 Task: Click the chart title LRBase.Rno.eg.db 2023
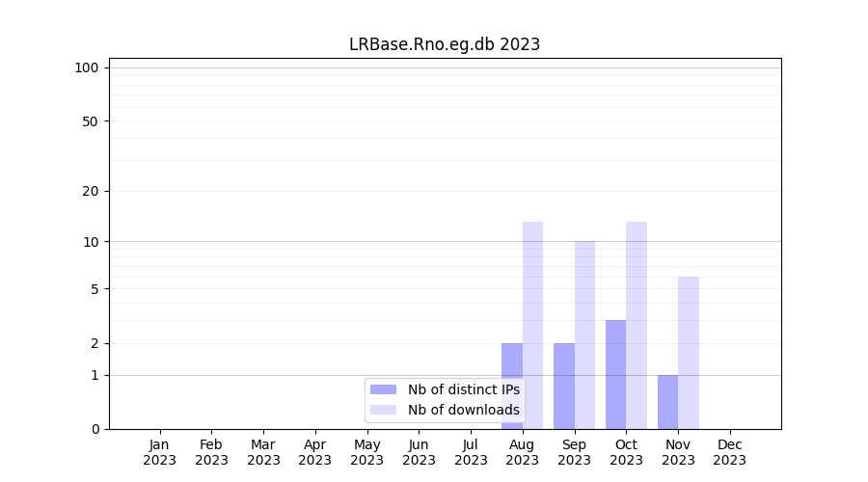444,44
